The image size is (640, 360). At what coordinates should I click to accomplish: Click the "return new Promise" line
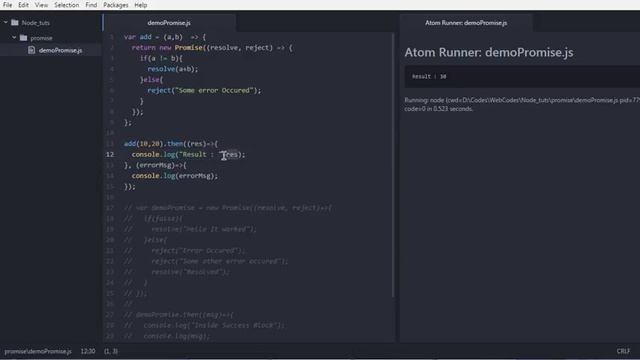point(212,48)
